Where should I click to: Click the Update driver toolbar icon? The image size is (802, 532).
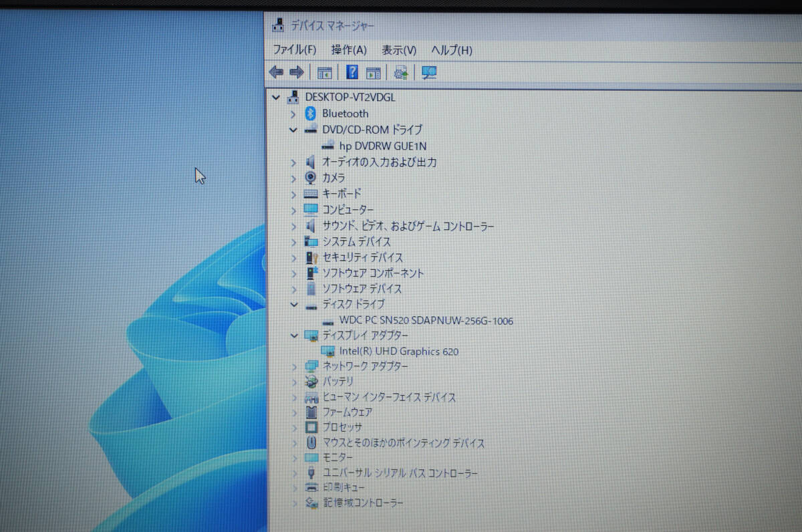[x=401, y=73]
